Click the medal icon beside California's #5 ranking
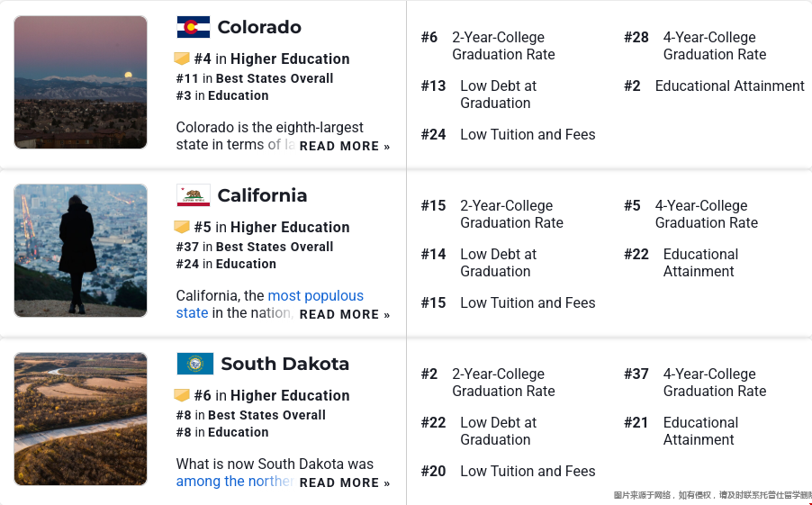The image size is (812, 505). (182, 227)
